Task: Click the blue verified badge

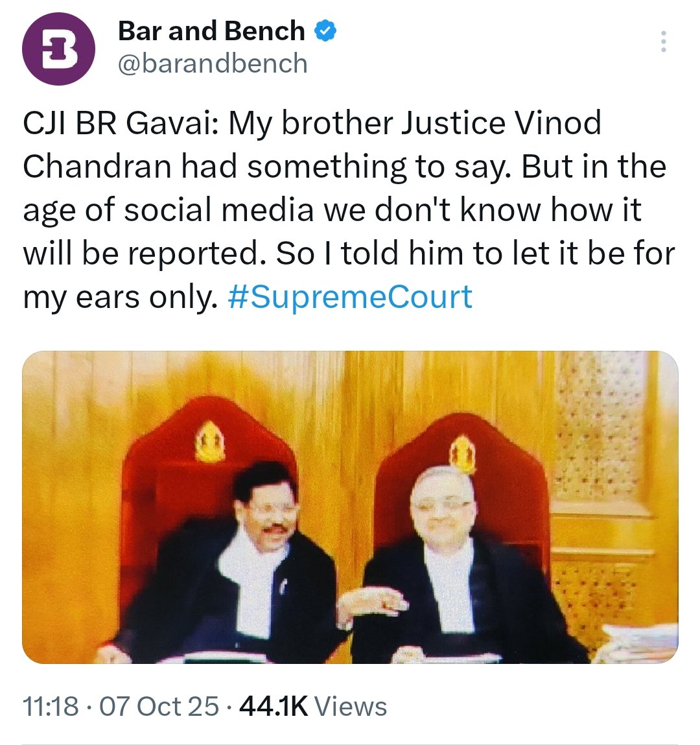Action: click(325, 31)
